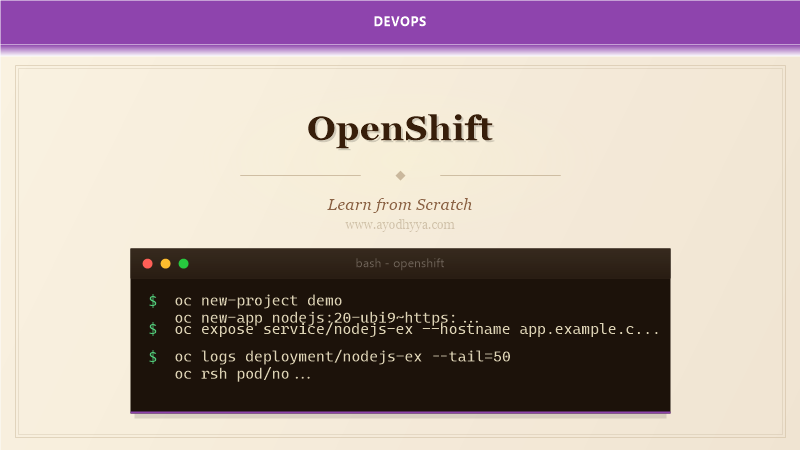Click the $ prompt before 'oc new-project'
800x450 pixels.
[x=153, y=301]
